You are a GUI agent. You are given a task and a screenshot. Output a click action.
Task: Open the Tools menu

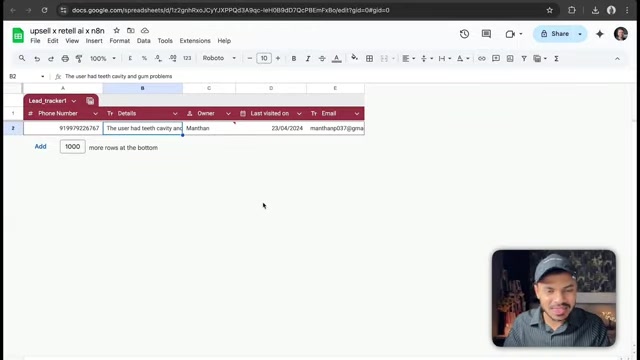pos(165,41)
